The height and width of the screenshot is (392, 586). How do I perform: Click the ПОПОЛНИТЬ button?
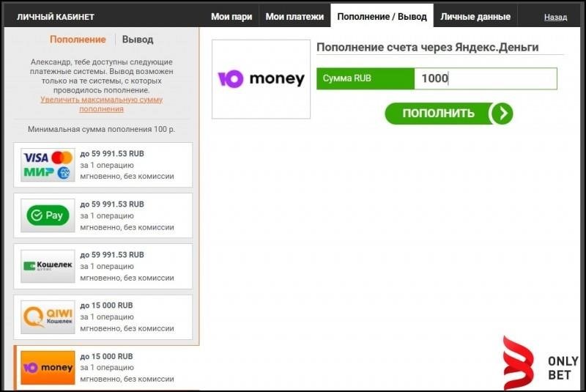point(449,114)
